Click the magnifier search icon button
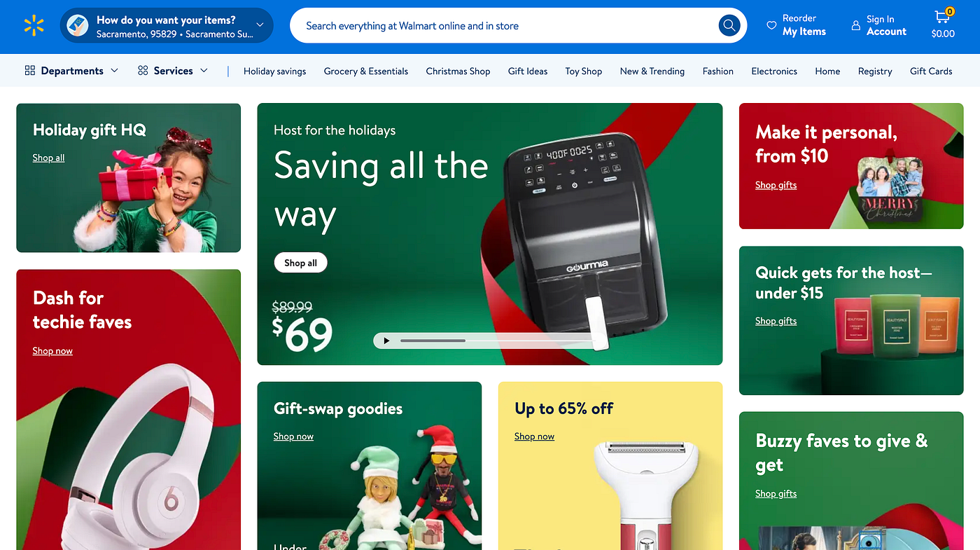 [729, 26]
